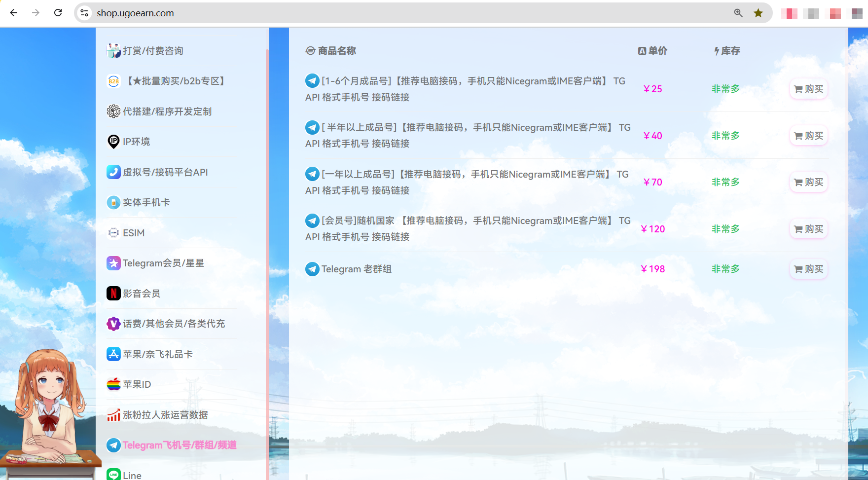Open the [一年以上成品号] product title
This screenshot has width=868, height=480.
(467, 182)
